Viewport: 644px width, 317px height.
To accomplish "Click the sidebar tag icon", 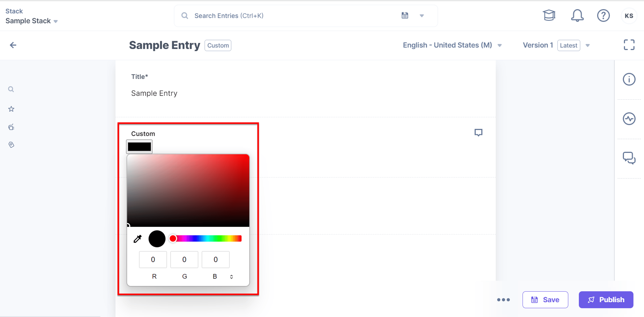I will pos(11,145).
